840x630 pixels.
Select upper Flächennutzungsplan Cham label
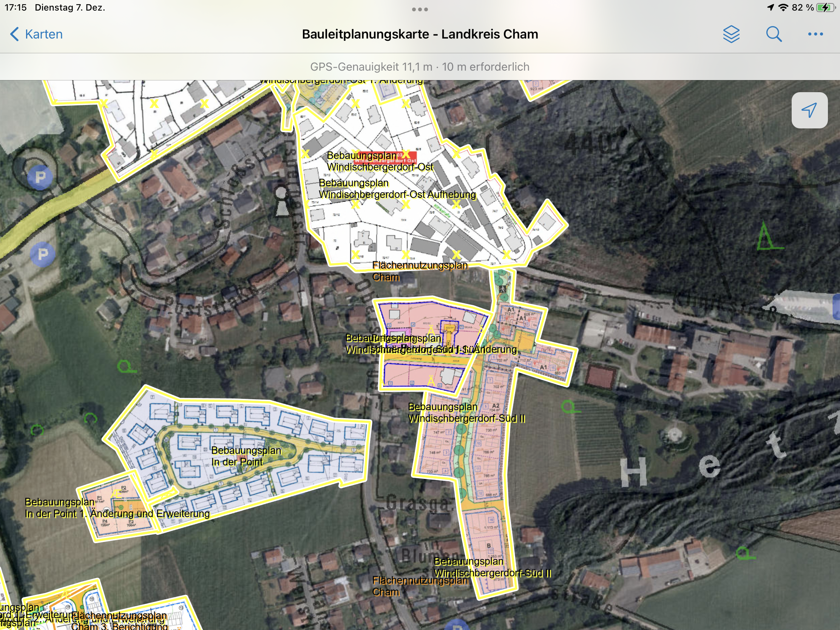coord(420,271)
